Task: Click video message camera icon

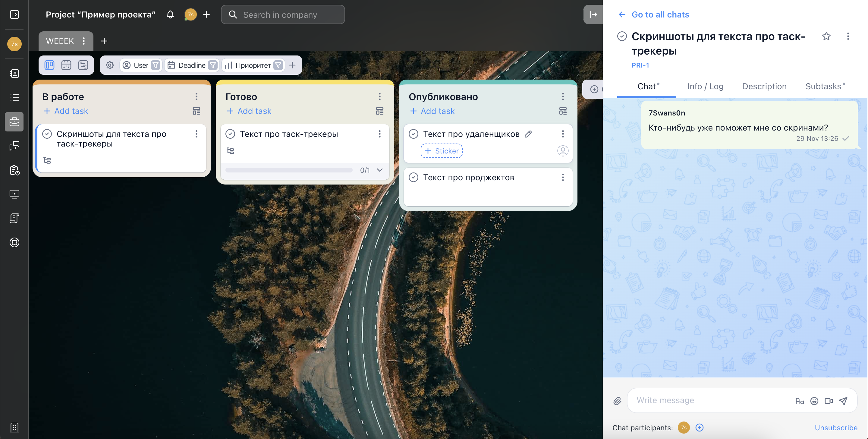Action: 829,401
